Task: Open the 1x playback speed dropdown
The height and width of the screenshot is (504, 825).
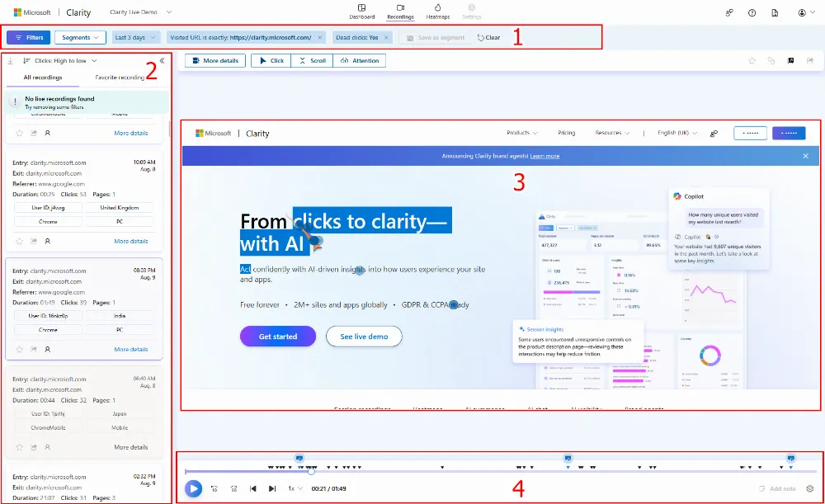Action: (x=295, y=488)
